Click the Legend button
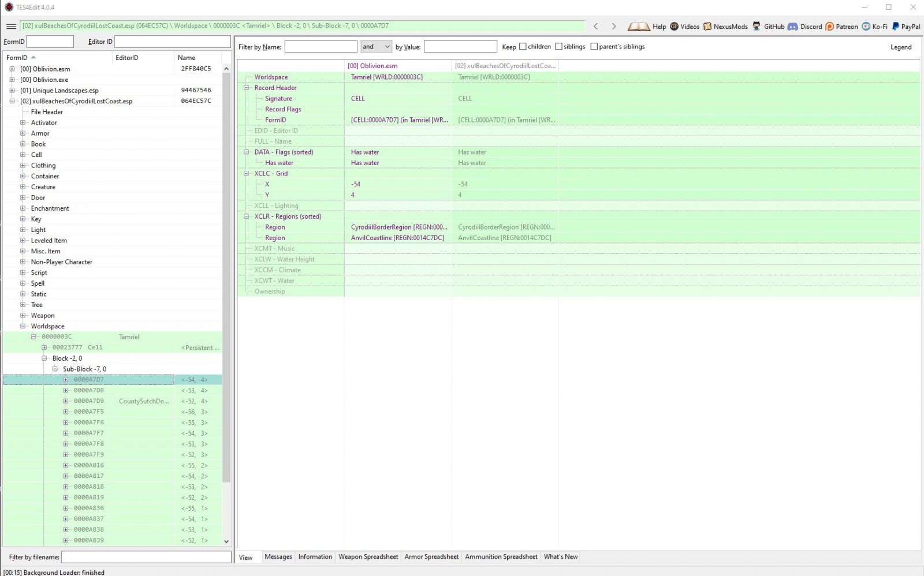Screen dimensions: 924x576 (901, 47)
